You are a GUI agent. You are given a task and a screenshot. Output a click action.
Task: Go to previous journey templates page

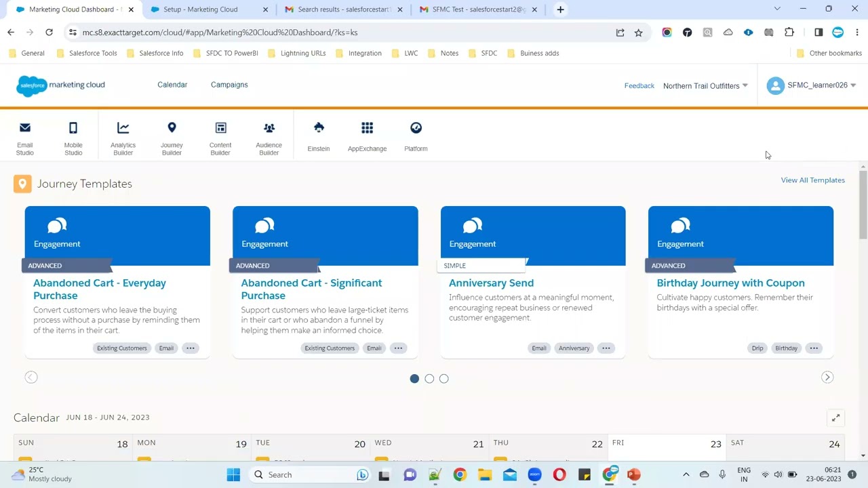(31, 378)
